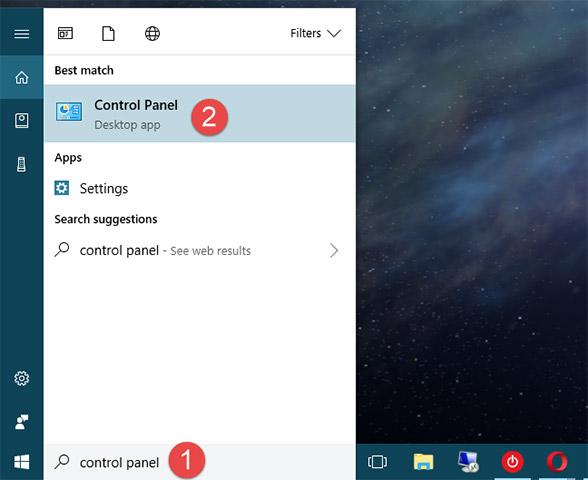Click the 'Search suggestions' heading

pos(106,219)
